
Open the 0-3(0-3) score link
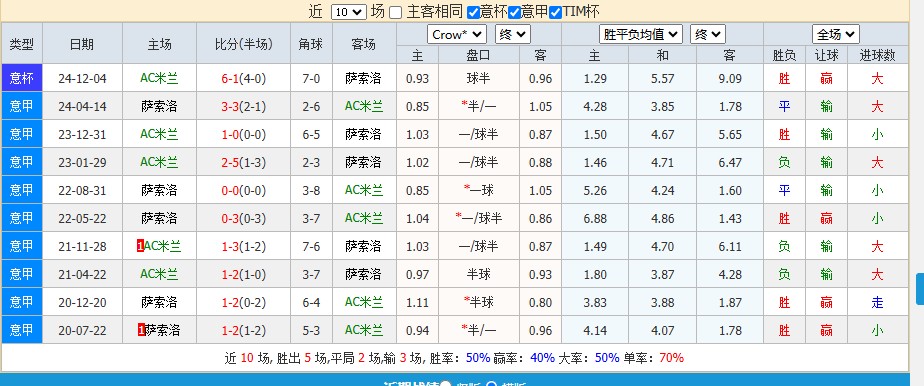coord(243,219)
